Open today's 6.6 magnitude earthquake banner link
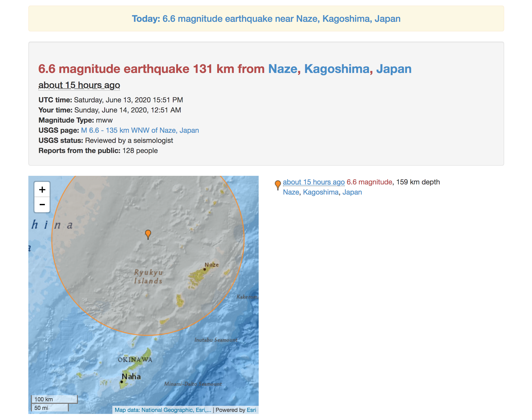The image size is (532, 420). click(x=266, y=19)
